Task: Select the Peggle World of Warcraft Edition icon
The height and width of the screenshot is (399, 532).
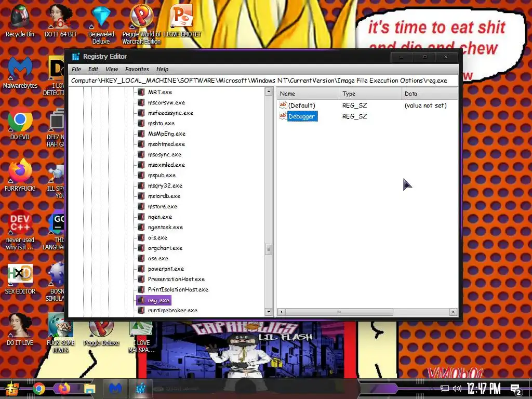Action: tap(141, 24)
